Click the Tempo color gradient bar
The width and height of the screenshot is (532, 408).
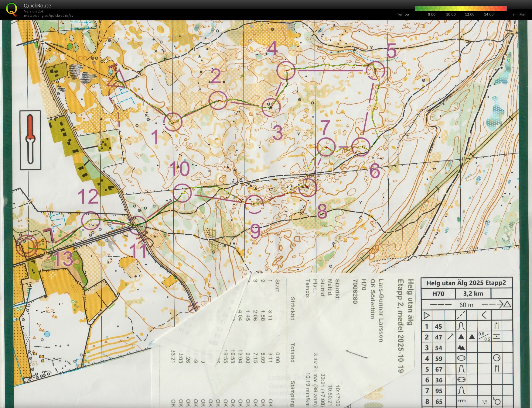(x=461, y=9)
